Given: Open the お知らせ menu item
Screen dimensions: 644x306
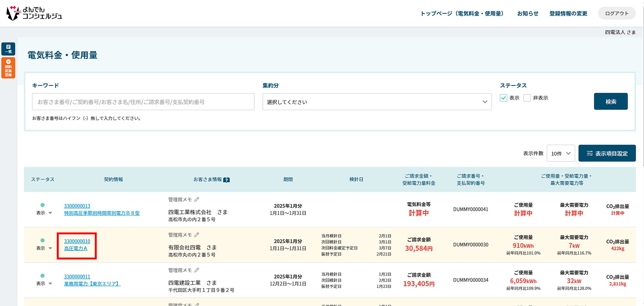Looking at the screenshot, I should coord(528,14).
